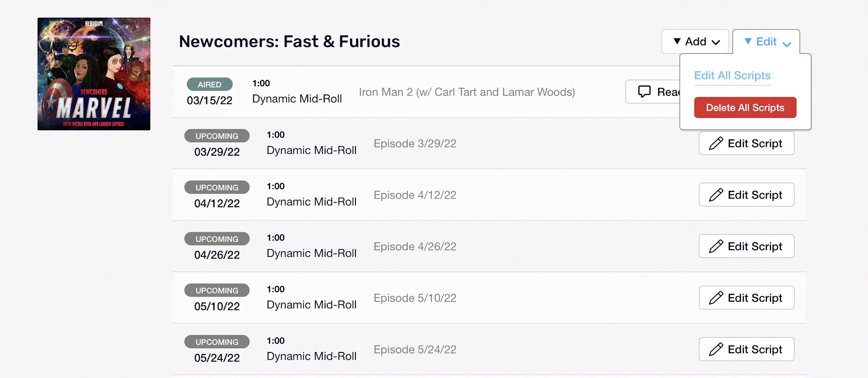Open Edit Script for 05/24/22 episode
Viewport: 868px width, 378px height.
(746, 349)
